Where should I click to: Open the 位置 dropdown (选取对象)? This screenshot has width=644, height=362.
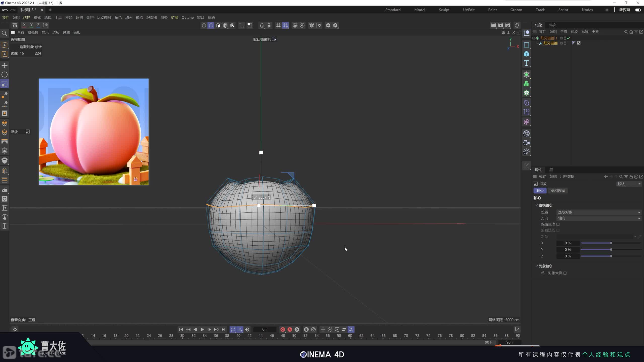coord(599,212)
